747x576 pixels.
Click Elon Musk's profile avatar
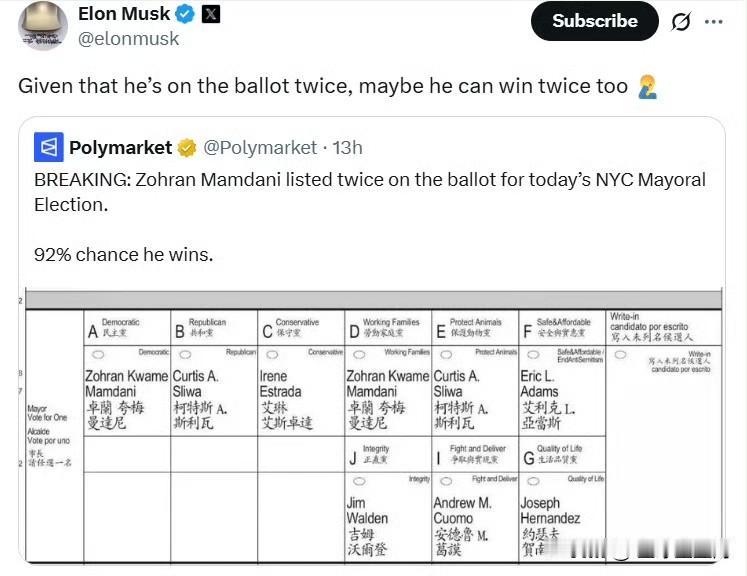pyautogui.click(x=44, y=26)
